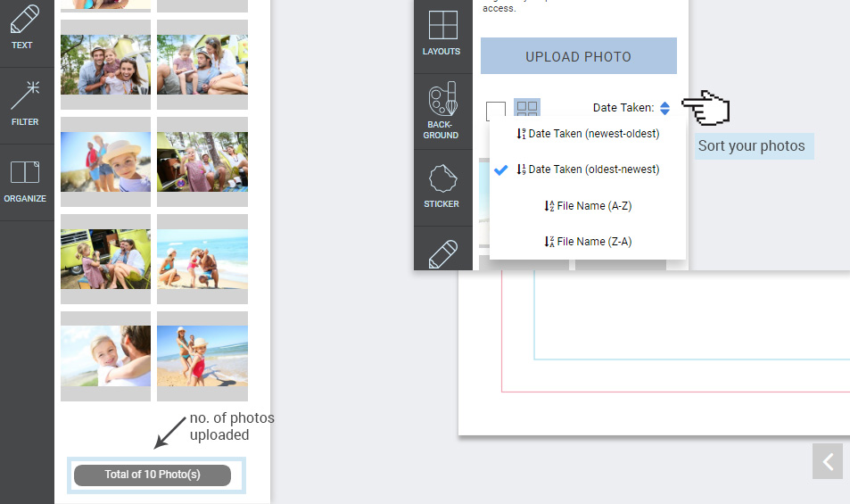Open the Organize panel
850x504 pixels.
(x=24, y=182)
